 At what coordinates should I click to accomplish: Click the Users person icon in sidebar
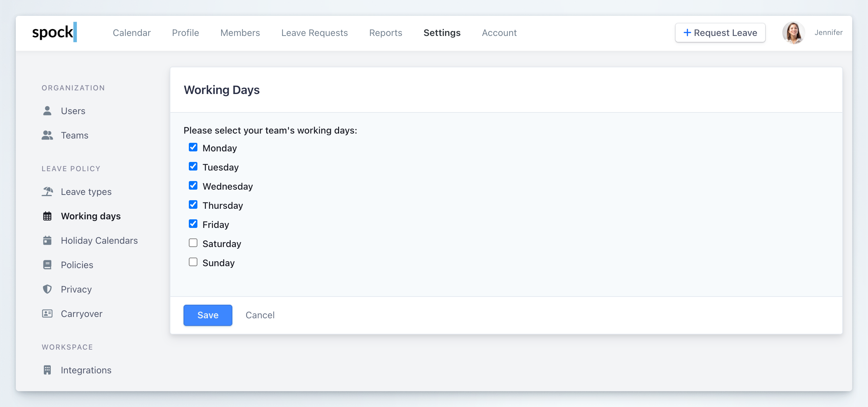[x=47, y=111]
